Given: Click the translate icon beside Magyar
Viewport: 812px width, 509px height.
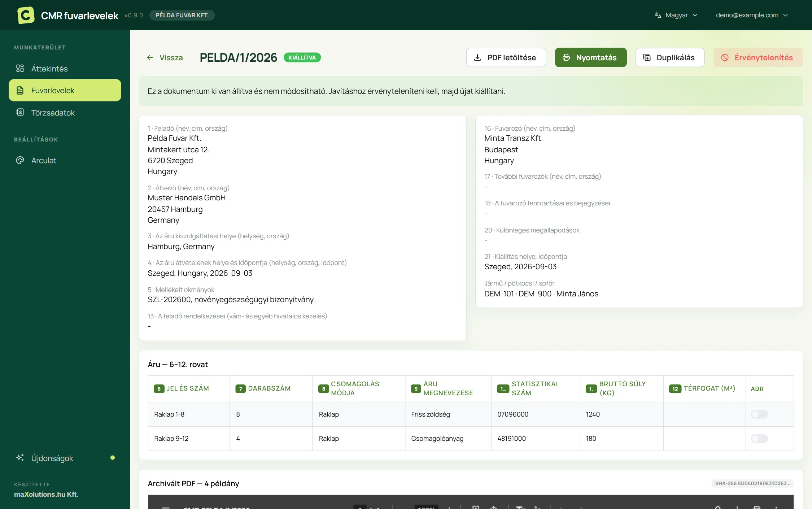Looking at the screenshot, I should 658,15.
